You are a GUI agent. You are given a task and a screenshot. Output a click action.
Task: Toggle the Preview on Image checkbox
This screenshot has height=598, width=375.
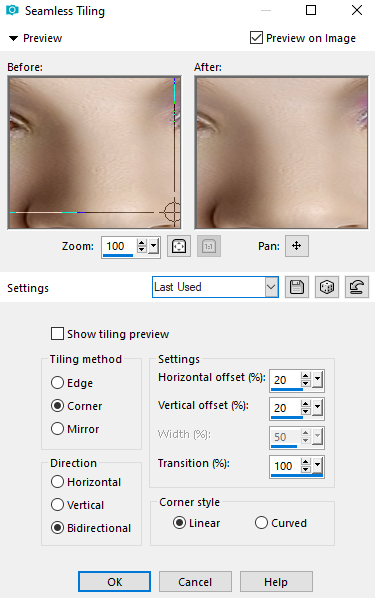(256, 38)
